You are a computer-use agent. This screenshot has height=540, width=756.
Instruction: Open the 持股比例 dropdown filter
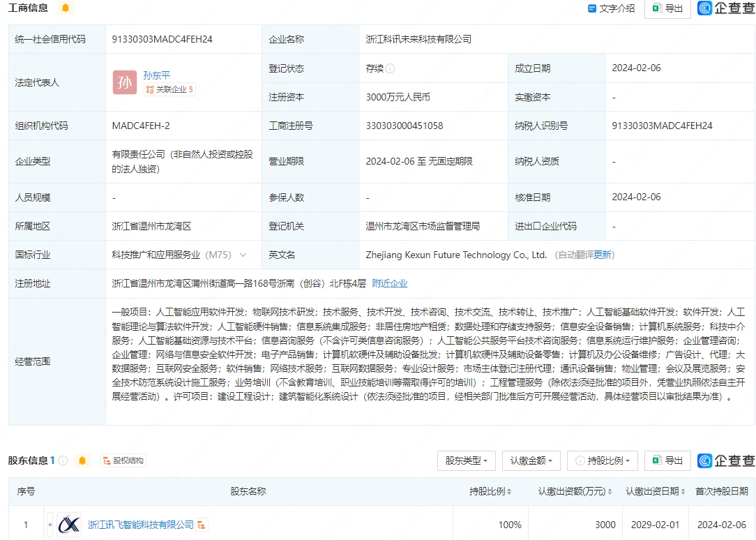pyautogui.click(x=602, y=460)
